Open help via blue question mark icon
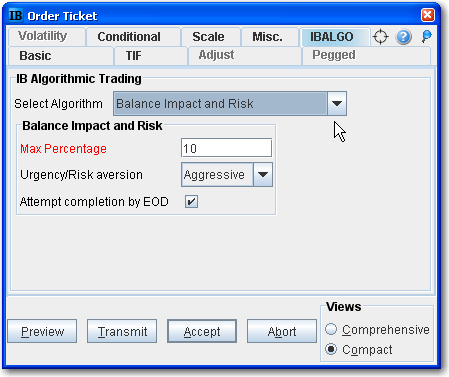Screen dimensions: 449x377 click(x=403, y=37)
